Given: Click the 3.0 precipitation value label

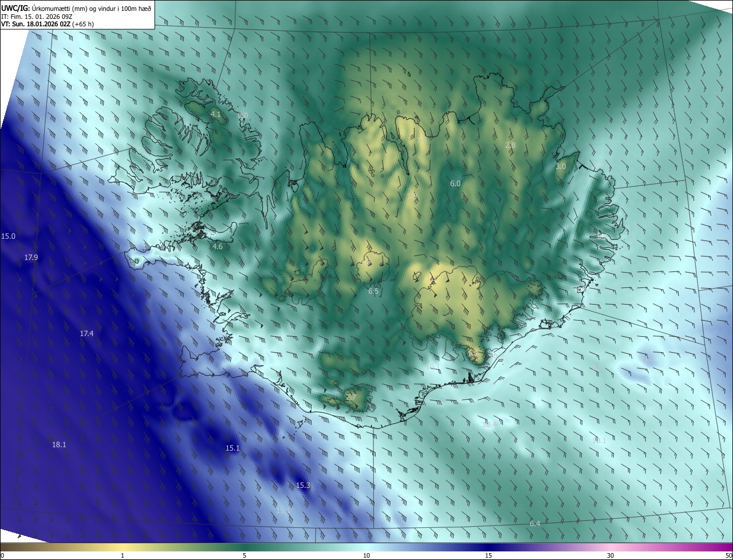Looking at the screenshot, I should [x=561, y=166].
